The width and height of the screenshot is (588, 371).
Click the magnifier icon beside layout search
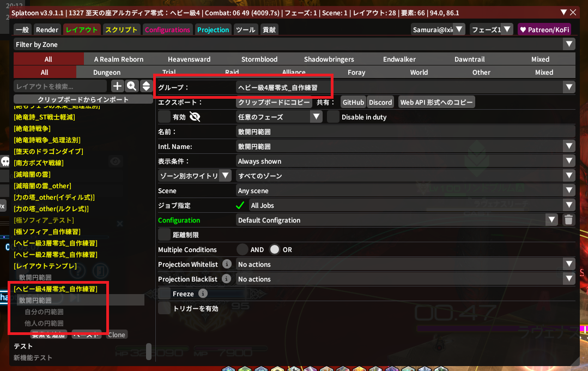(x=131, y=86)
